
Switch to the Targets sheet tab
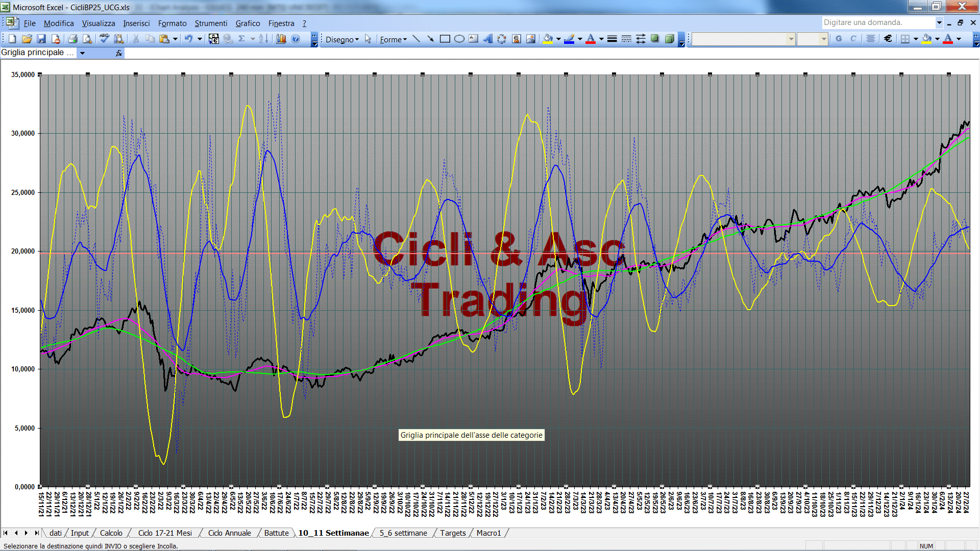point(453,533)
